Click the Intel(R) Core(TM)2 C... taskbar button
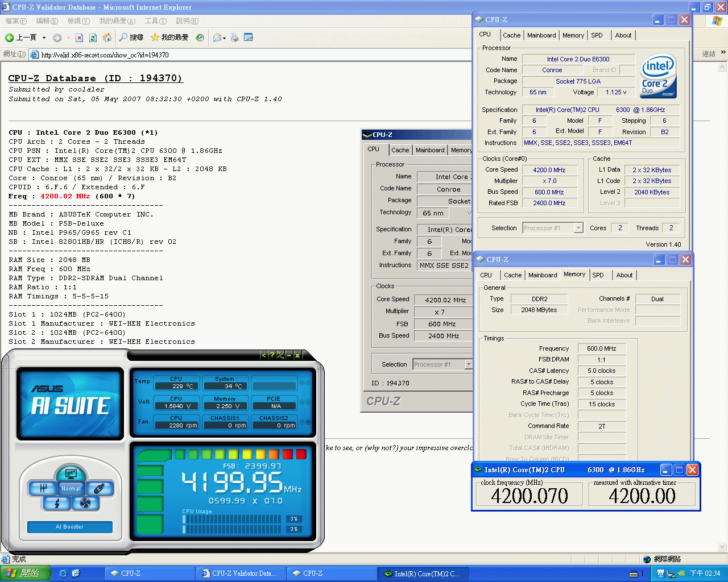 coord(423,573)
